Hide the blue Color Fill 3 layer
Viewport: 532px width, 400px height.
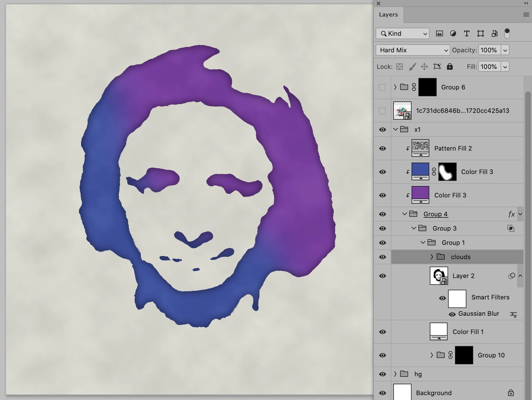pyautogui.click(x=382, y=172)
